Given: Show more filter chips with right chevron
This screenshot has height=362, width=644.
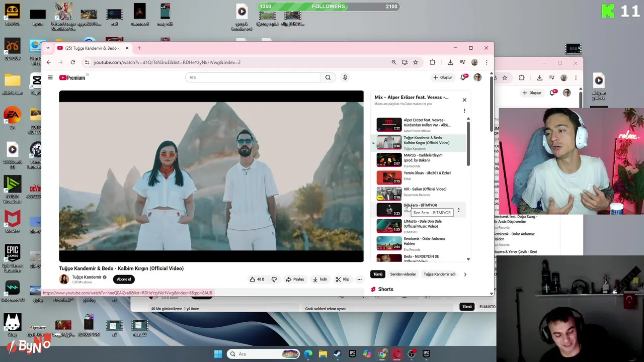Looking at the screenshot, I should tap(465, 274).
